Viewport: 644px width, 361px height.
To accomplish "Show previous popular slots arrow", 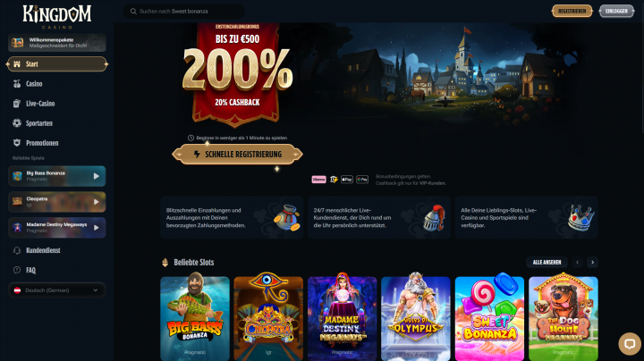I will (x=578, y=262).
